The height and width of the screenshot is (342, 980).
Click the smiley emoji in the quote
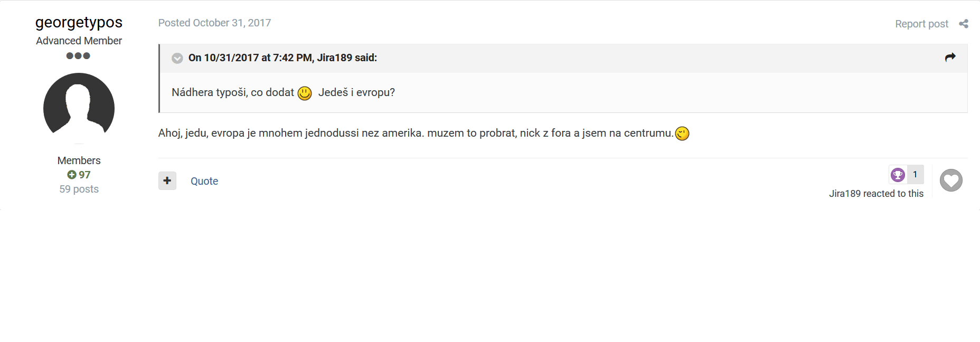point(305,93)
